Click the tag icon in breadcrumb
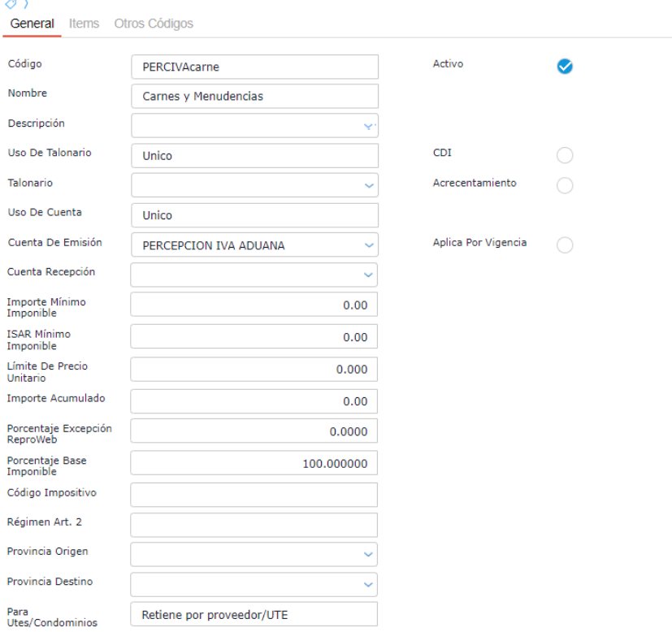The width and height of the screenshot is (672, 632). [9, 3]
